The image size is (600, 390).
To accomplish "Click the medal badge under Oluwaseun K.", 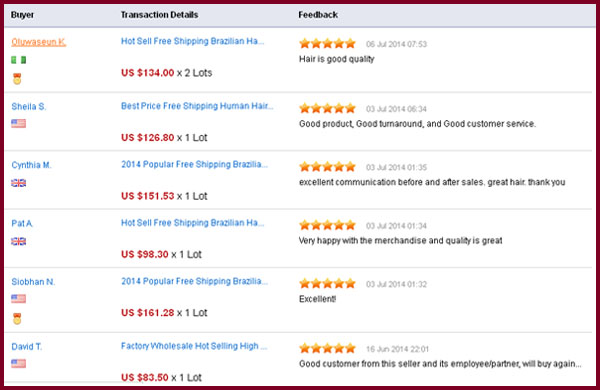I will coord(17,79).
